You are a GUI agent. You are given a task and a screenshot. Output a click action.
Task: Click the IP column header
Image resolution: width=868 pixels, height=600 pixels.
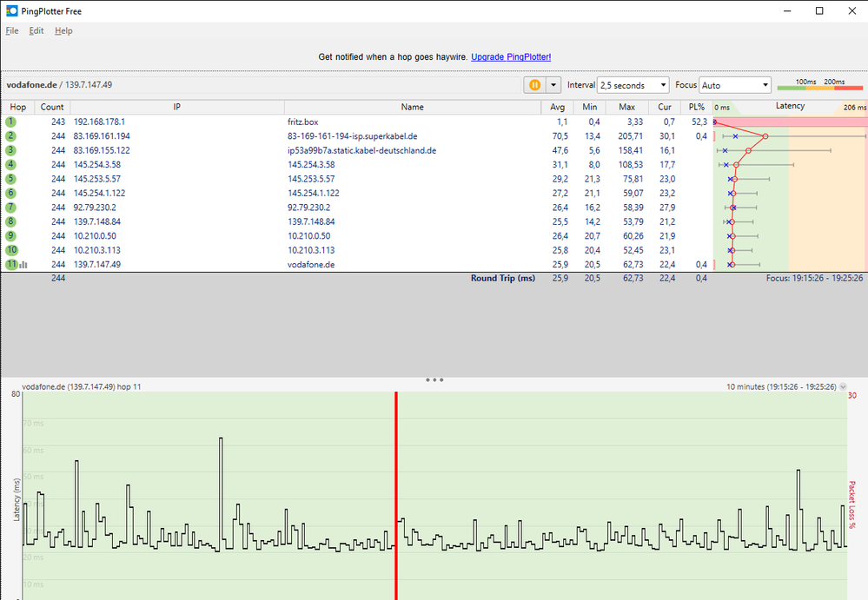click(x=177, y=108)
